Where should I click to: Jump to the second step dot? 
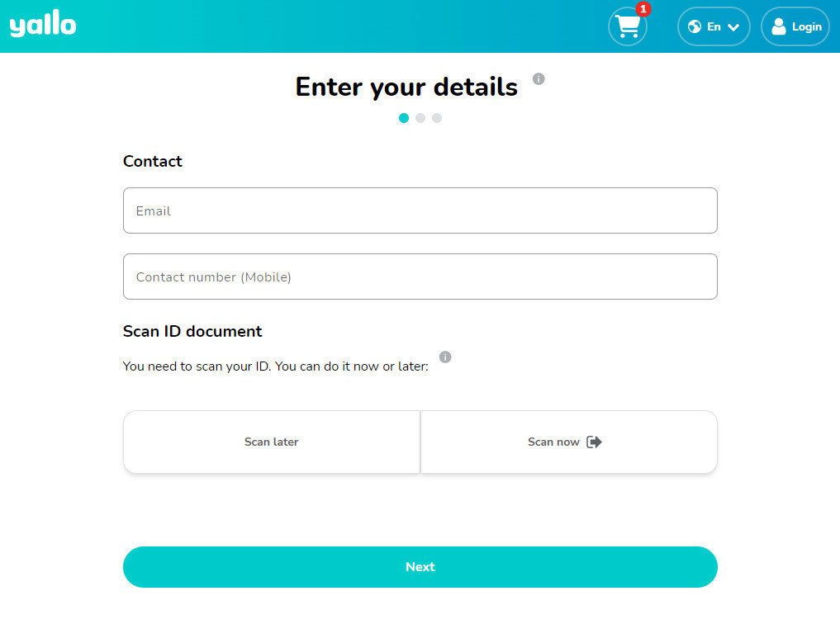pos(420,118)
